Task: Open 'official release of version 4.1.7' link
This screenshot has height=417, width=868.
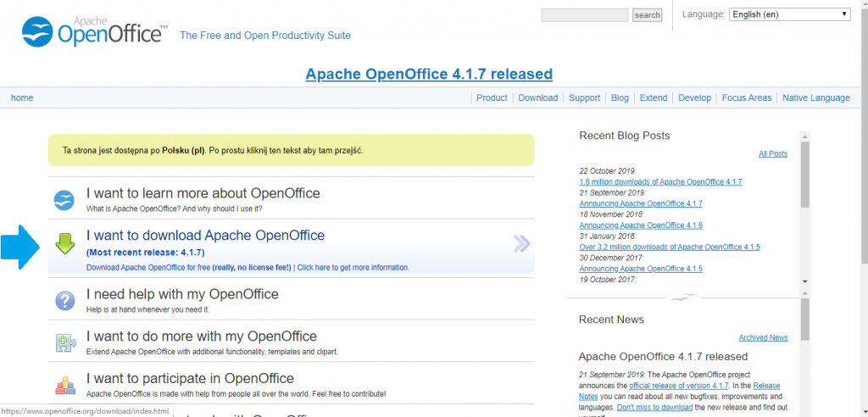Action: click(x=678, y=386)
